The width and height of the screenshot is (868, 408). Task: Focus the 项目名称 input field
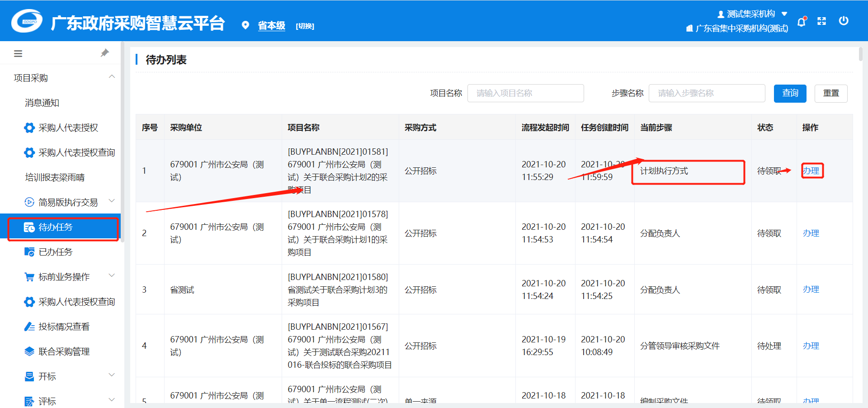pyautogui.click(x=525, y=93)
